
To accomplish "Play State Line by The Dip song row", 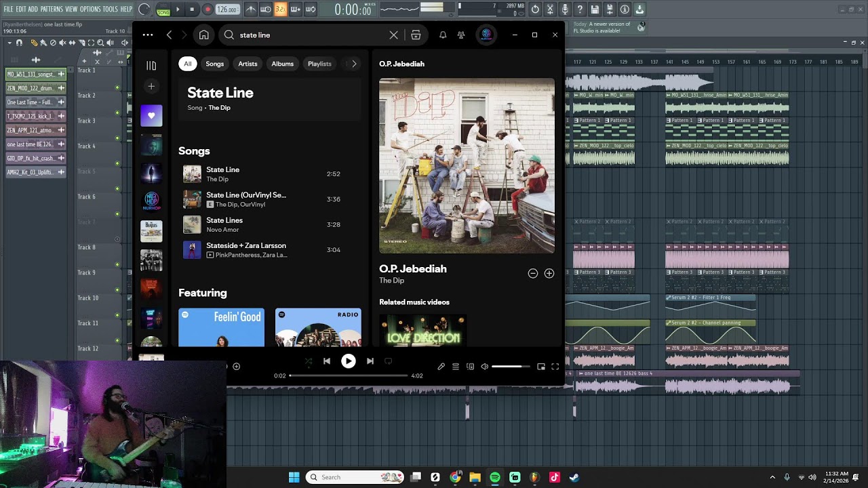I will (x=270, y=174).
